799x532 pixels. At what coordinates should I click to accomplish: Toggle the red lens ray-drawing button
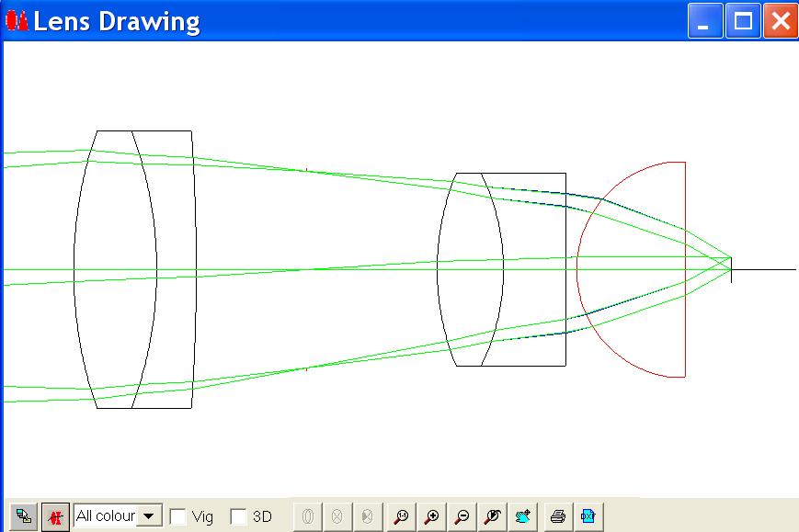tap(55, 516)
